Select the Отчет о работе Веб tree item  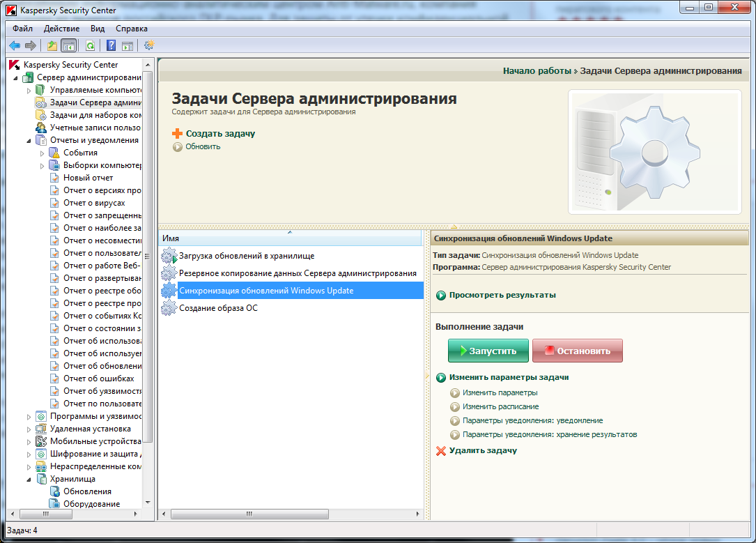102,266
